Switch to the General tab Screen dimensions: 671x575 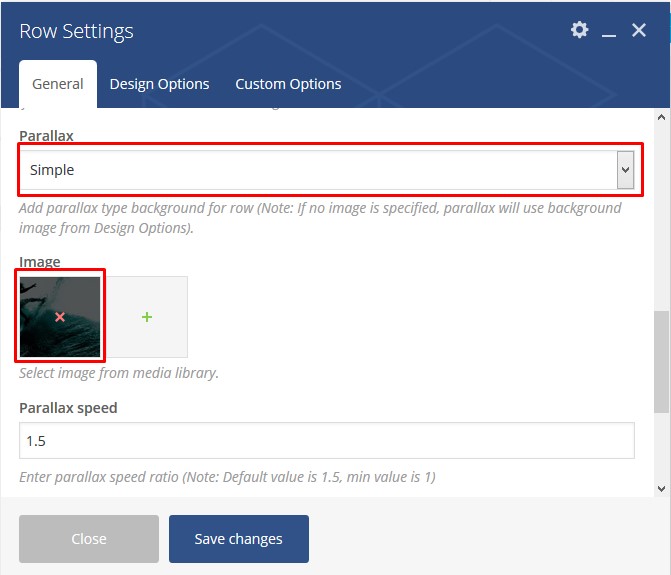(x=58, y=84)
